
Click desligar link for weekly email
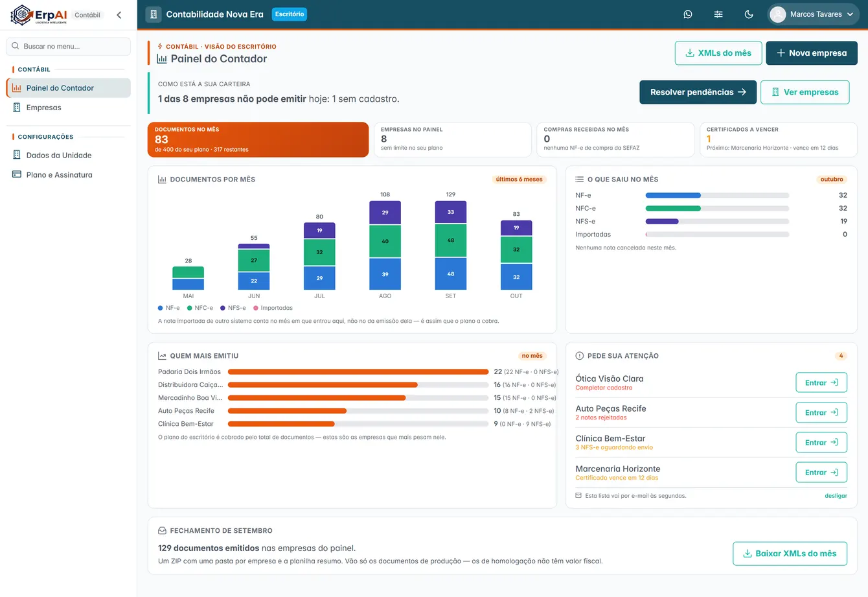coord(836,496)
